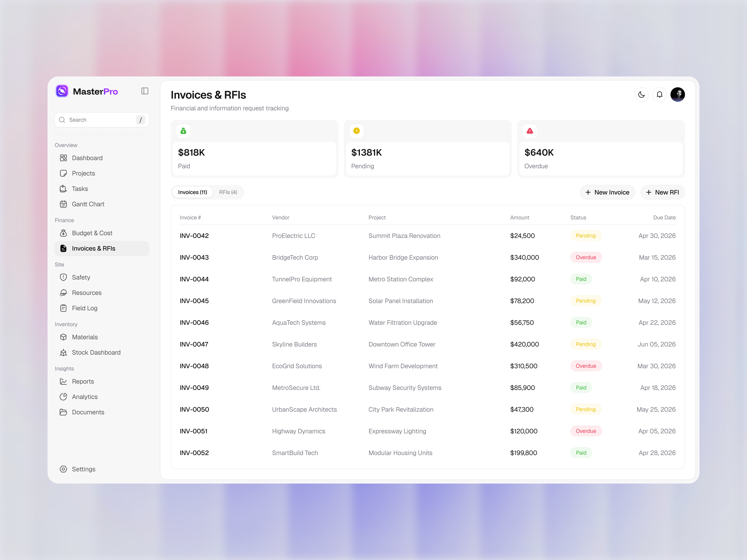Open Documents page link
The image size is (747, 560).
(102, 412)
